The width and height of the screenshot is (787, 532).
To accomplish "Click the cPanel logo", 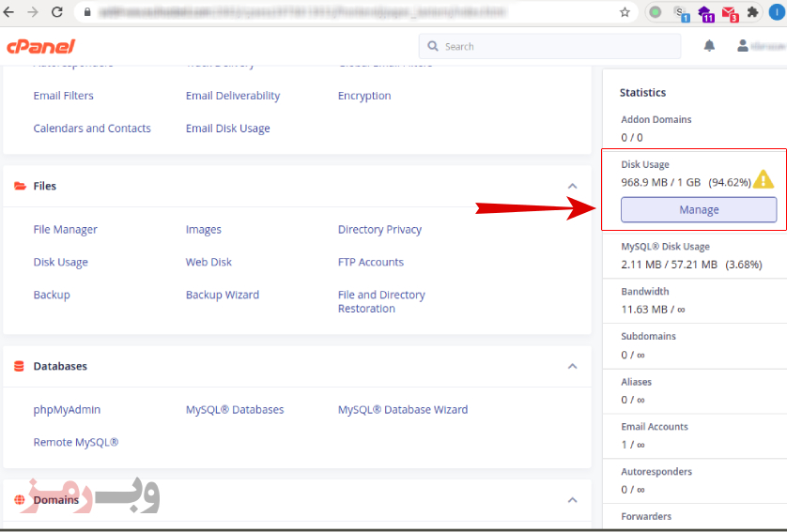I will (x=40, y=47).
